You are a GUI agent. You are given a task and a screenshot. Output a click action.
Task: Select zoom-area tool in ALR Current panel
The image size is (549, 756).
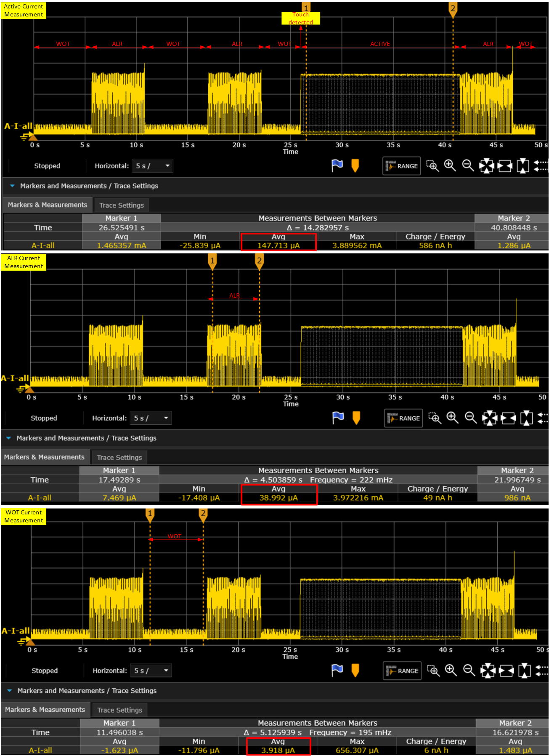(x=435, y=418)
